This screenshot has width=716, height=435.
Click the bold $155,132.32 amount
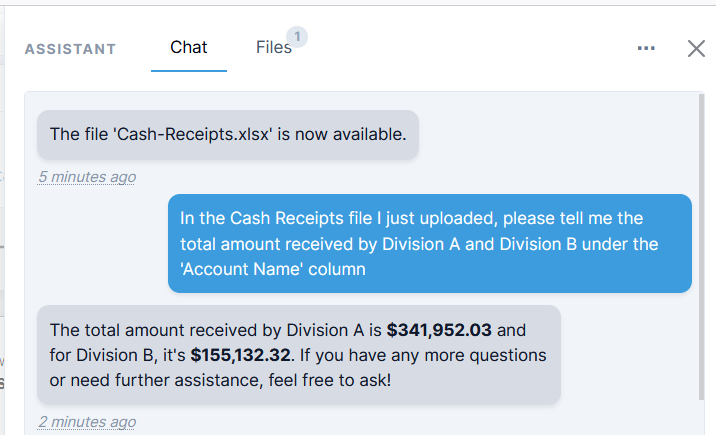tap(240, 354)
